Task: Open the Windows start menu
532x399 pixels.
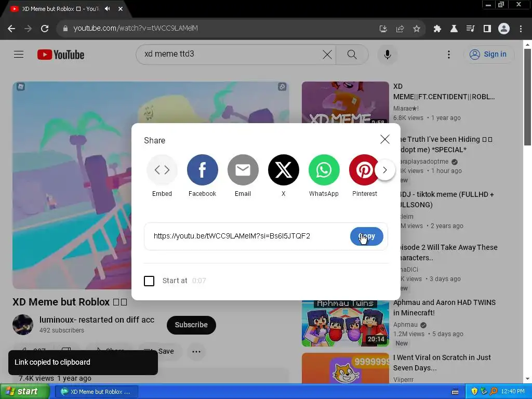Action: 24,392
